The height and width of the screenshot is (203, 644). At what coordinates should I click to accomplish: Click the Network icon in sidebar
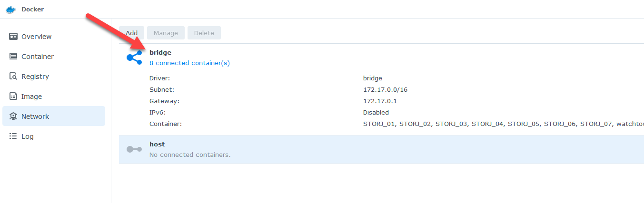pos(13,116)
